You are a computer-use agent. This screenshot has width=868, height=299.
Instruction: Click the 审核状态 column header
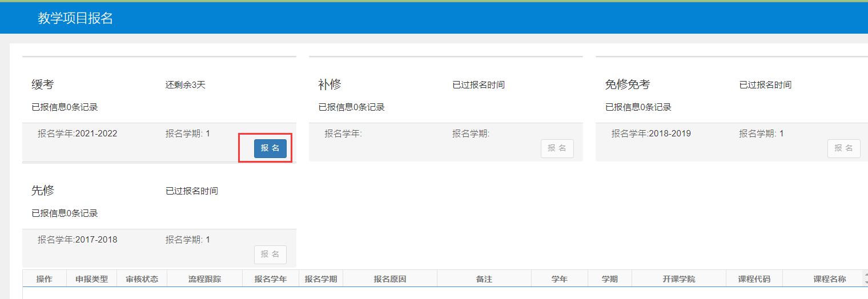pyautogui.click(x=142, y=279)
